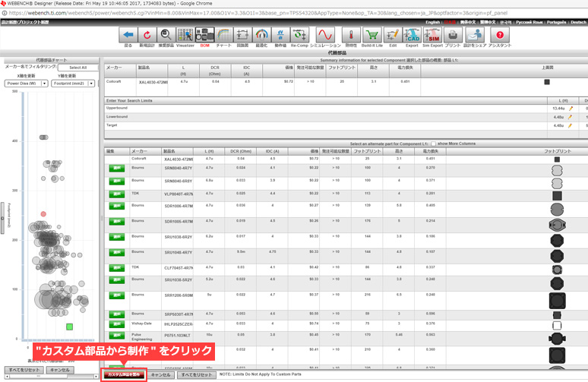This screenshot has width=588, height=382.
Task: Click the カスタム部品を製作 button
Action: click(x=124, y=374)
